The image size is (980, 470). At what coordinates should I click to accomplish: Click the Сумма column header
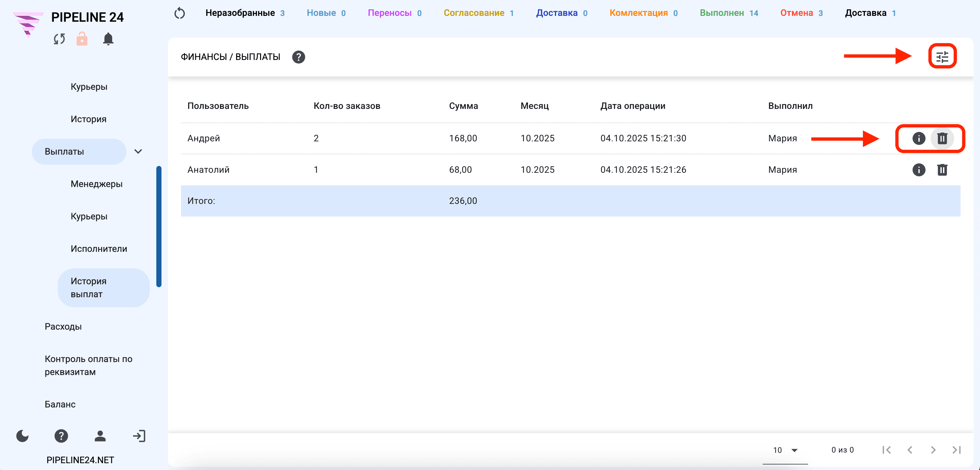463,106
